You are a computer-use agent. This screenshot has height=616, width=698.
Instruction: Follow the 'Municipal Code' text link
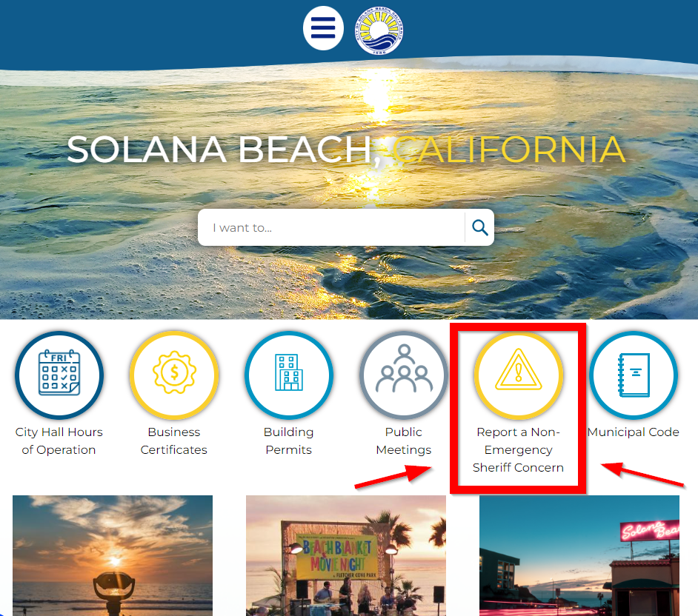633,432
